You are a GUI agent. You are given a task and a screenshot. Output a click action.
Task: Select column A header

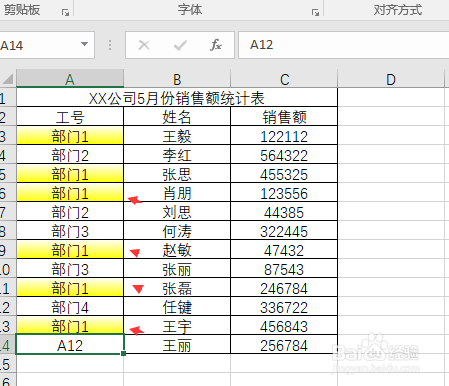[70, 79]
